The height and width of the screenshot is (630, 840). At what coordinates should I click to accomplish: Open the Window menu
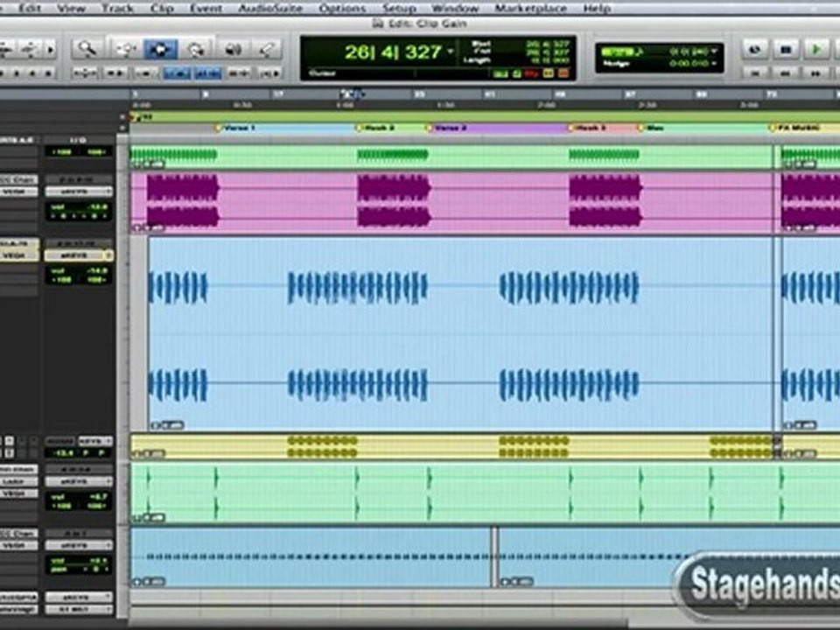(455, 8)
